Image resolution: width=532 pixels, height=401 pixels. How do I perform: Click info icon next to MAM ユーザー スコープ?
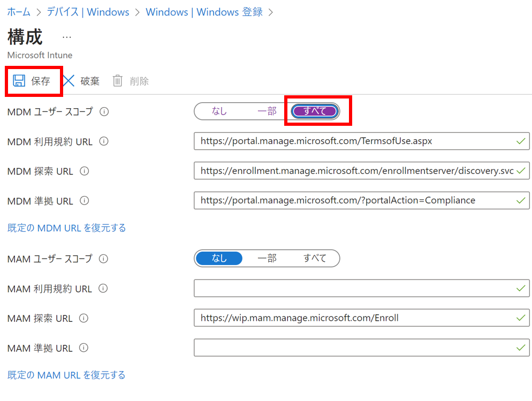point(104,259)
